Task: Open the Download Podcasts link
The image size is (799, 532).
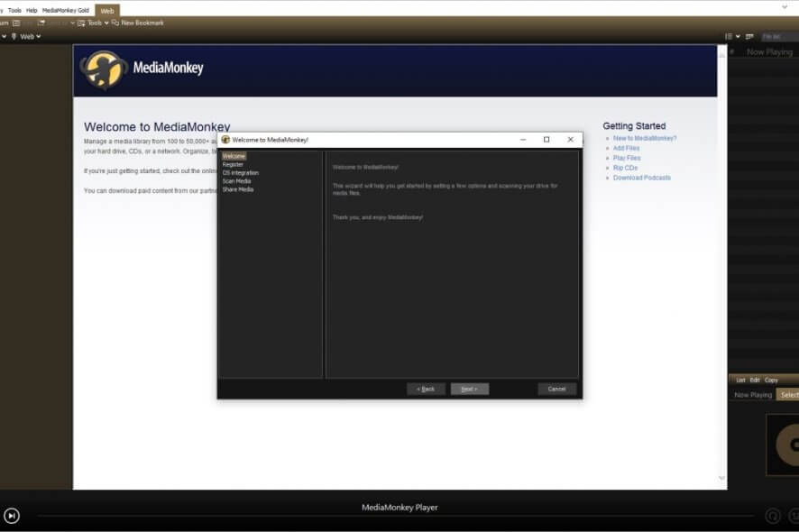Action: [641, 178]
